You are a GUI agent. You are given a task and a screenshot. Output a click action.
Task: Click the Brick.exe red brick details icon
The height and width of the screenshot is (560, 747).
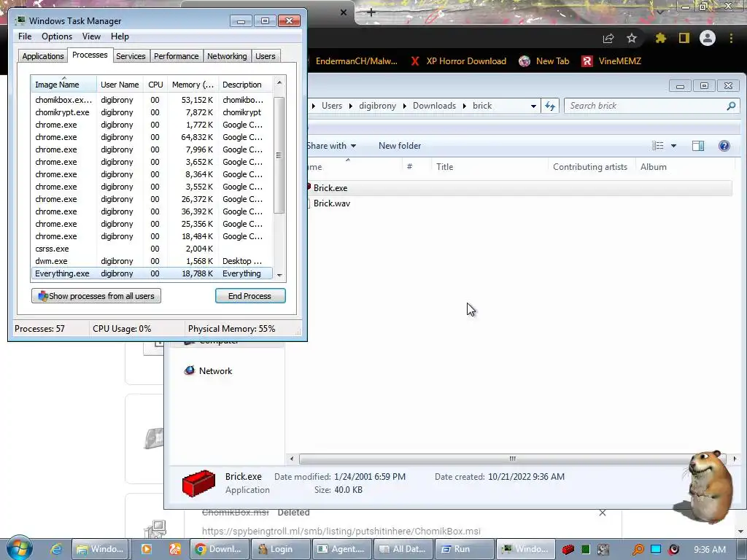[198, 483]
